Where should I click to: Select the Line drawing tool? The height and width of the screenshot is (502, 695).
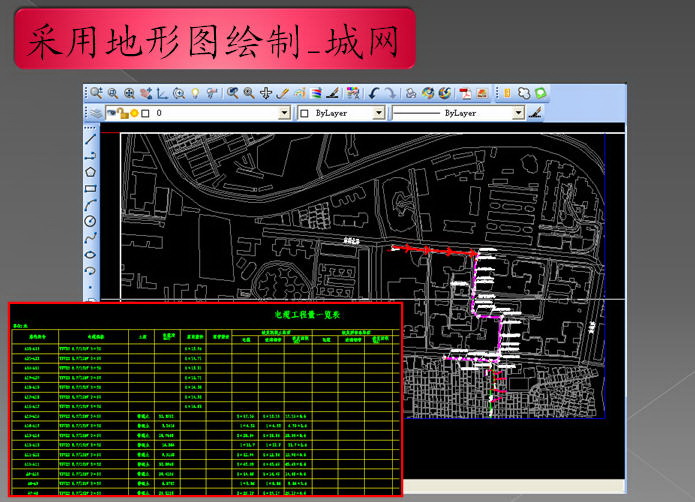tap(90, 139)
